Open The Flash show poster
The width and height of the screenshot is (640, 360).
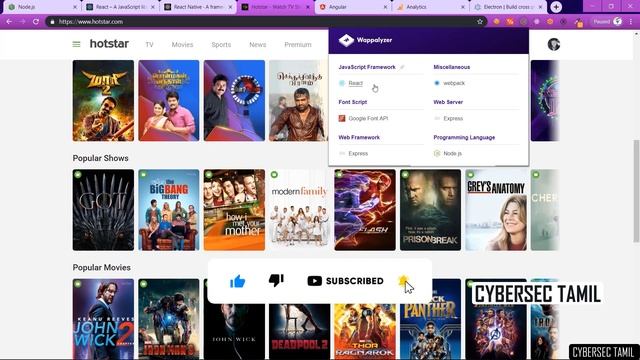tap(365, 210)
